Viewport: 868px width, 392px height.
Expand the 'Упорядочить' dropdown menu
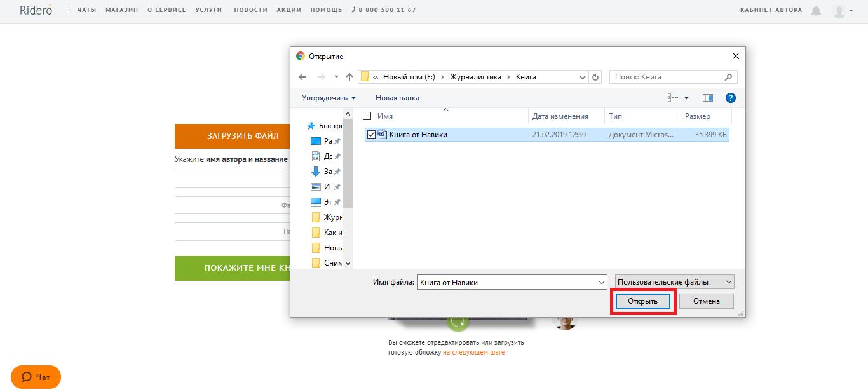[x=329, y=98]
